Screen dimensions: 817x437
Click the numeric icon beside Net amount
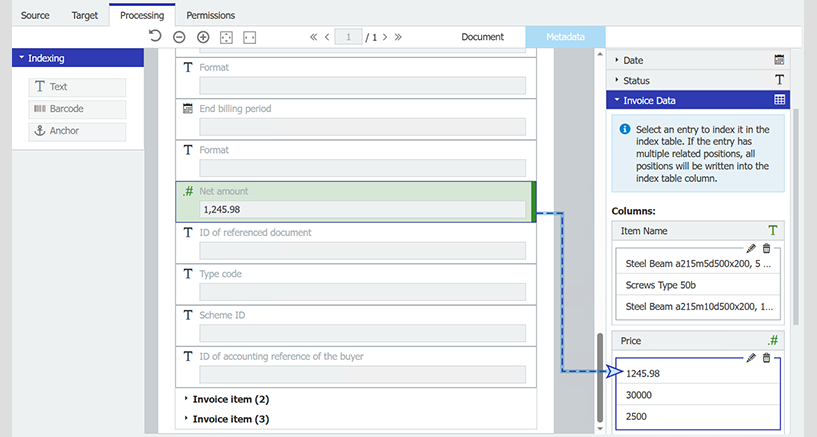tap(188, 191)
